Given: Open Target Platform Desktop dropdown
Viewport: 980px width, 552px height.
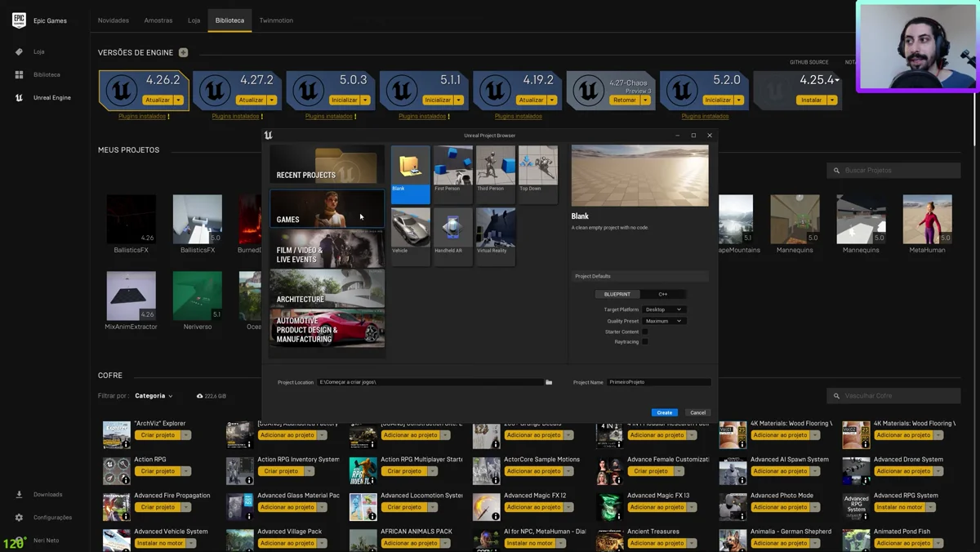Looking at the screenshot, I should [x=664, y=309].
